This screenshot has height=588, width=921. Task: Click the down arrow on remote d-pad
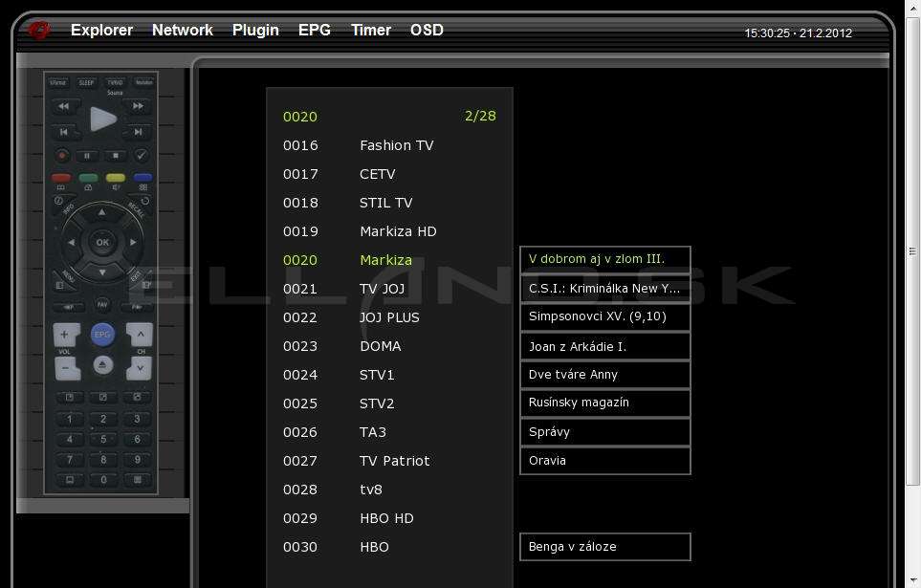click(102, 272)
